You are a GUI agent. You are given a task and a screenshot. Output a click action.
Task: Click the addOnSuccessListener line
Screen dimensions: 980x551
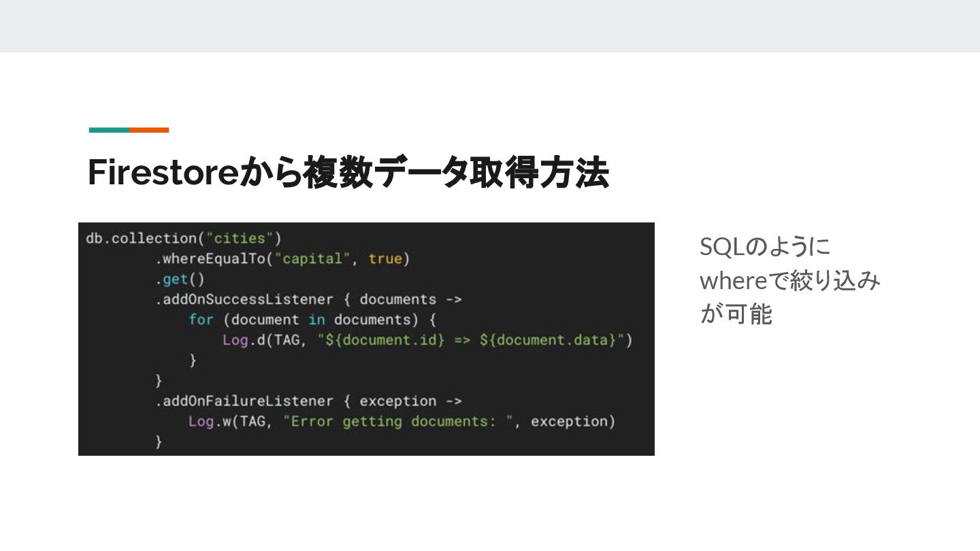pos(309,299)
